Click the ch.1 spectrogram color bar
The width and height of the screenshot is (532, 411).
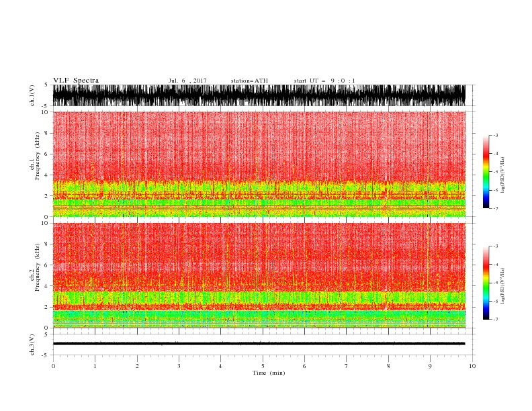tap(486, 172)
